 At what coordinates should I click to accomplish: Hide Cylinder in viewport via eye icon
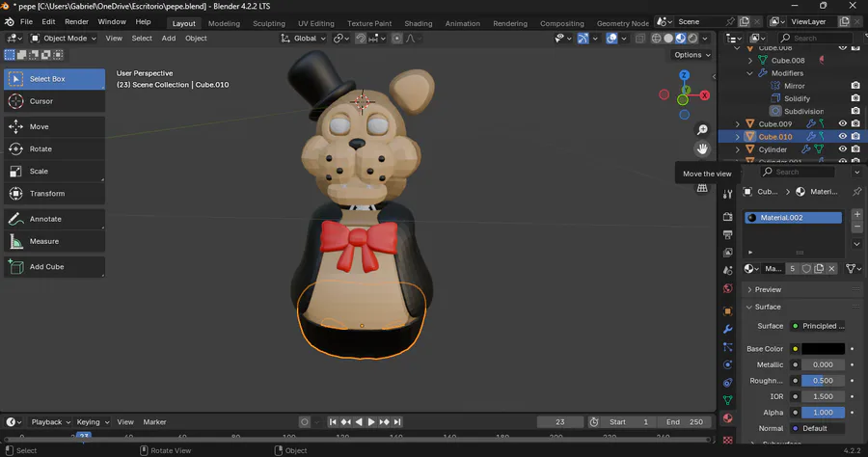click(x=843, y=148)
